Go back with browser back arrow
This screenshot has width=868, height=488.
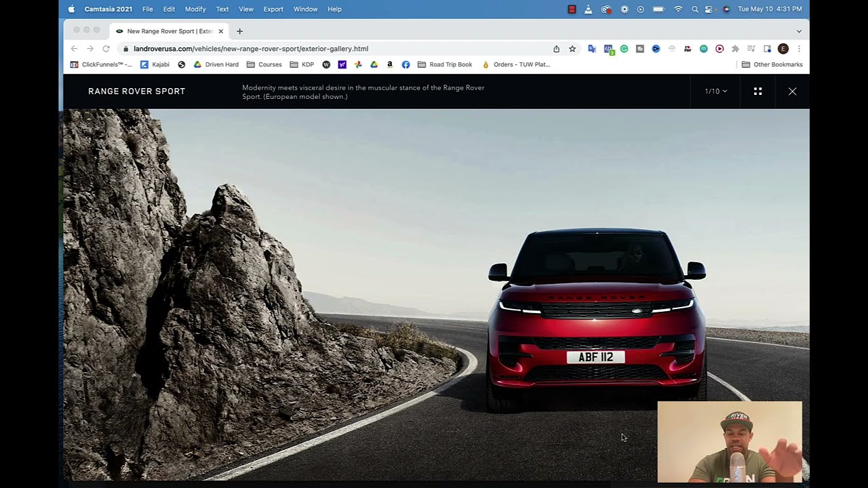[74, 49]
